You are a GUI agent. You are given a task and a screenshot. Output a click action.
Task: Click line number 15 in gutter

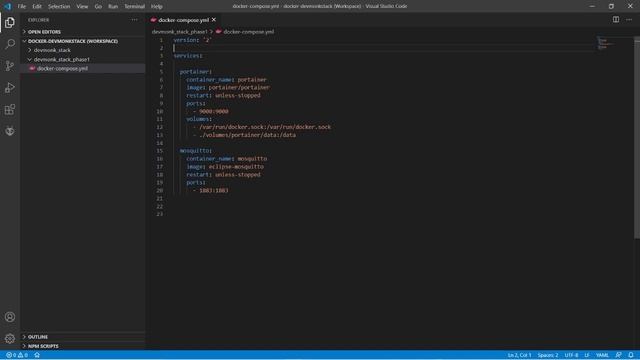(159, 151)
